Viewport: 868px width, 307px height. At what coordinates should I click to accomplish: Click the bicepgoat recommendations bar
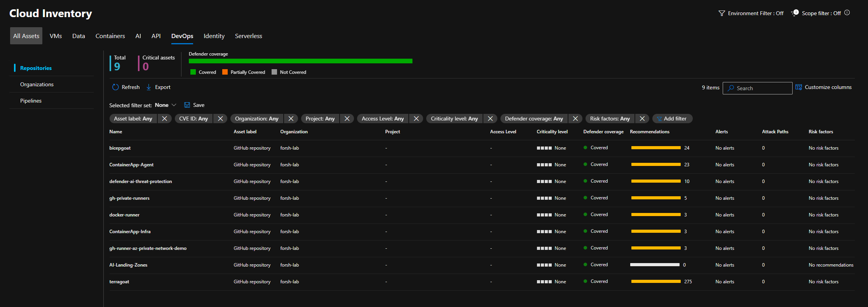655,148
